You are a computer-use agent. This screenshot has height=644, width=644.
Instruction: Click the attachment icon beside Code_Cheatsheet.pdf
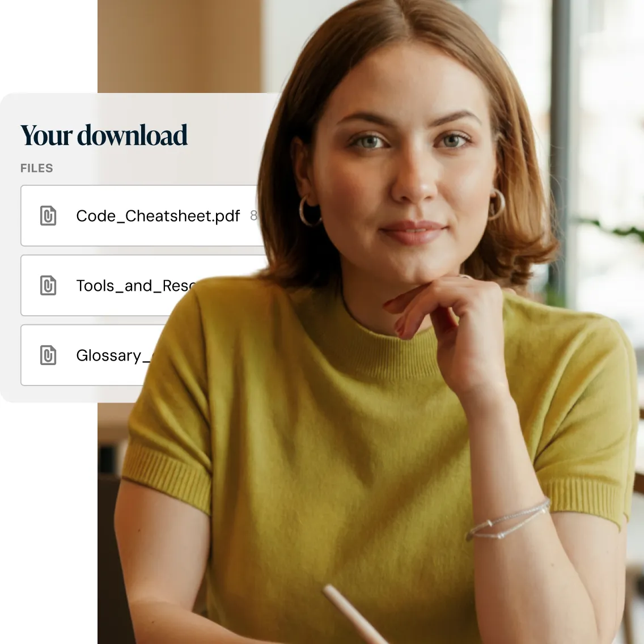[48, 215]
